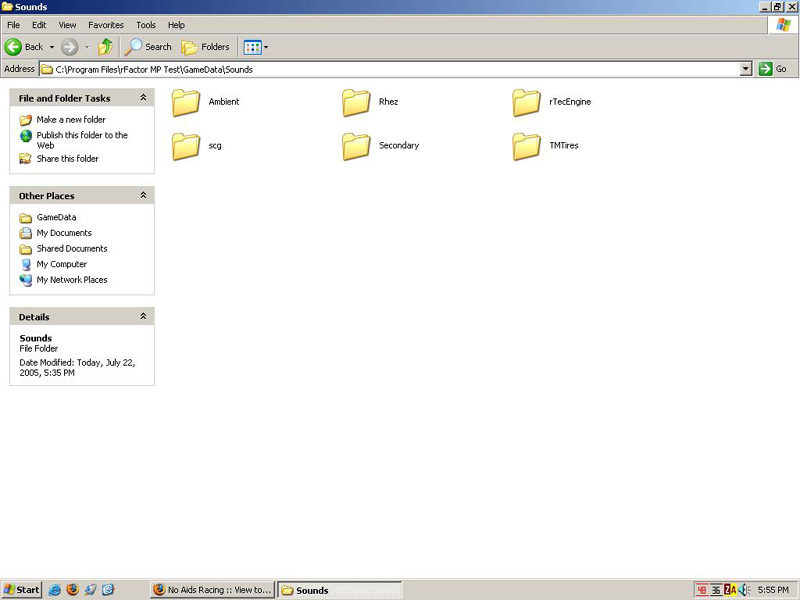Select the TMTires folder icon
The image size is (800, 600).
pos(527,146)
